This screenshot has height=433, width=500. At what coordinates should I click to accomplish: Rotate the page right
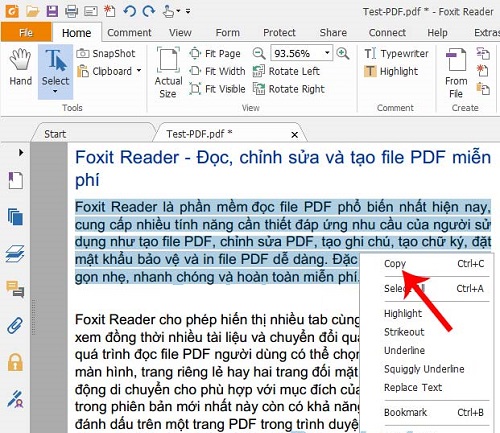pyautogui.click(x=289, y=89)
